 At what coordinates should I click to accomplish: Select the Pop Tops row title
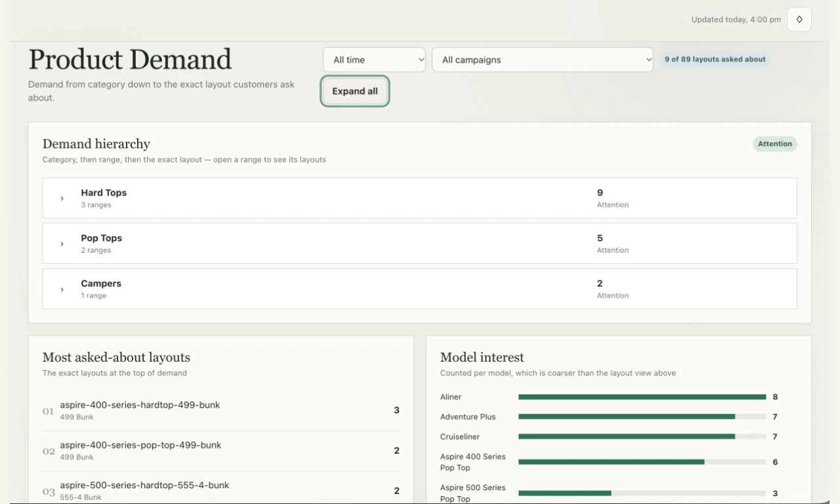tap(102, 238)
